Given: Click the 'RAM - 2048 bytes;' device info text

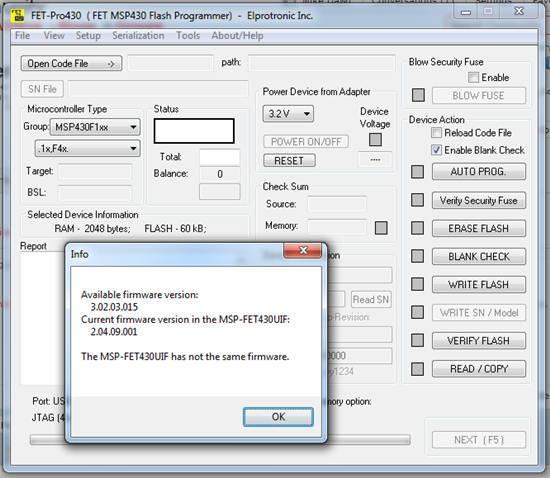Looking at the screenshot, I should [93, 229].
